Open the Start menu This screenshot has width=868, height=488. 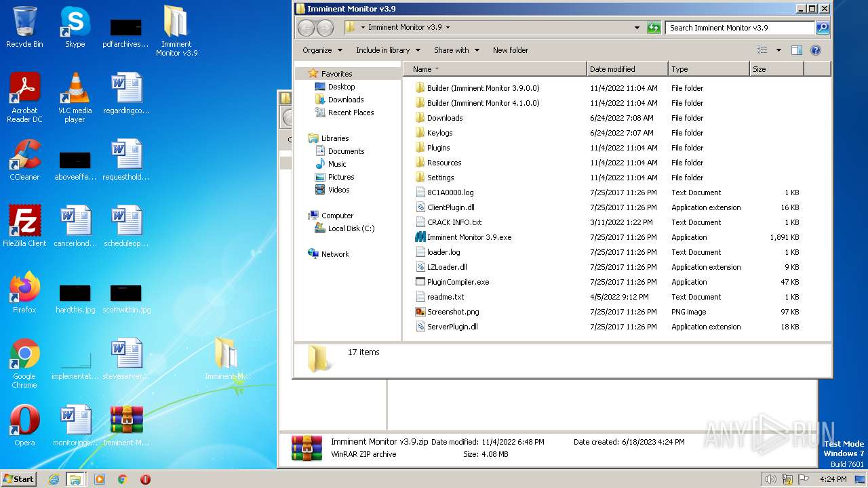coord(18,479)
